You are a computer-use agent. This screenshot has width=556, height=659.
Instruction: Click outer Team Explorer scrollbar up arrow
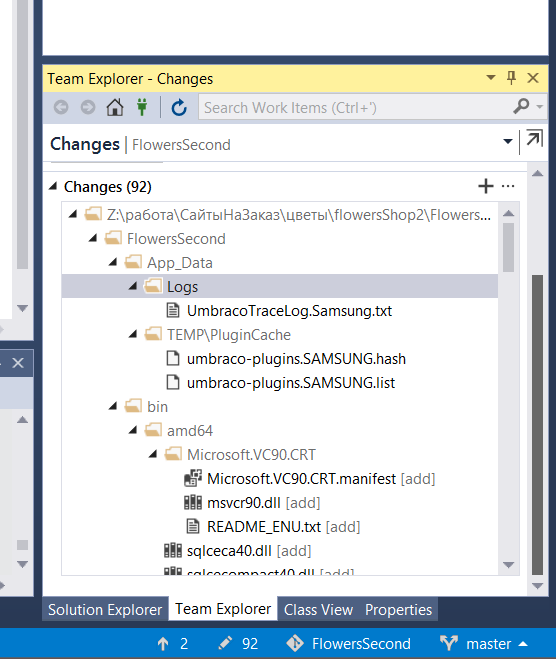[x=538, y=173]
